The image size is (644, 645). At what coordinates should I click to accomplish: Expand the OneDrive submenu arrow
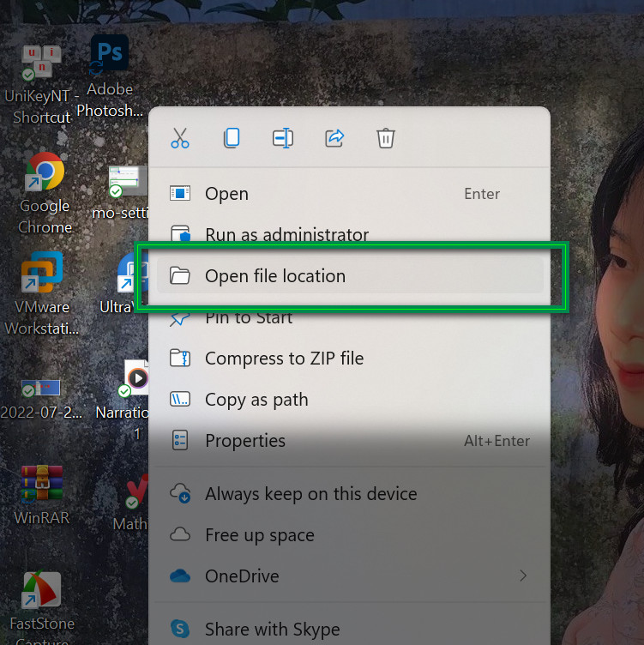pos(523,576)
